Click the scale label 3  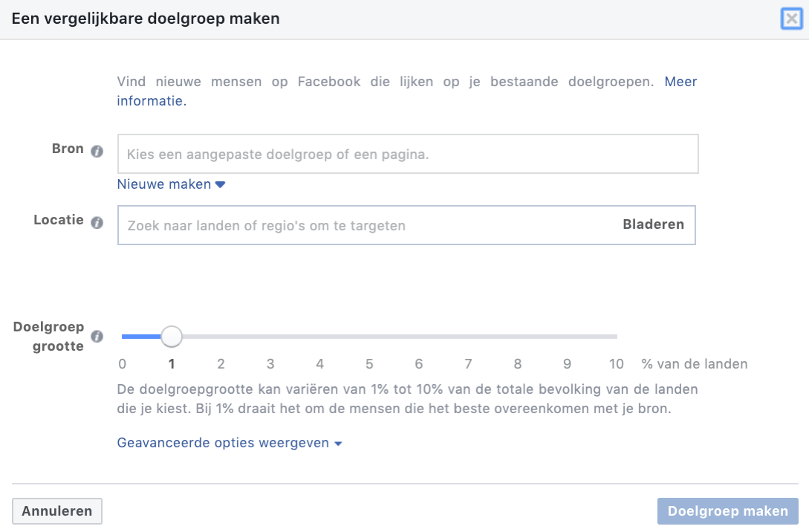[x=270, y=364]
